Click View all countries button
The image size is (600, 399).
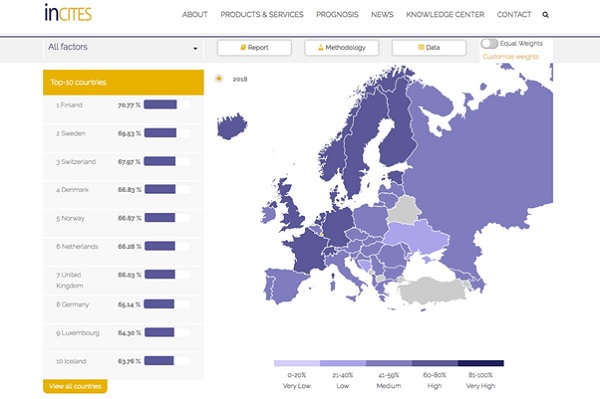tap(75, 386)
